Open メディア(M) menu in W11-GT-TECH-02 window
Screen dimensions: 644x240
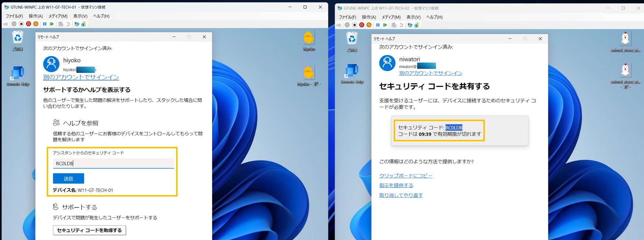[391, 17]
